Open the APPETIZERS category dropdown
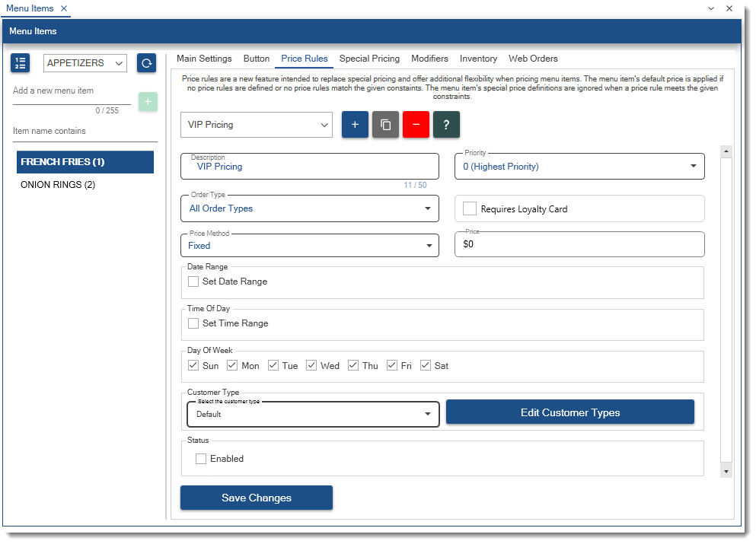This screenshot has width=756, height=544. (x=85, y=64)
